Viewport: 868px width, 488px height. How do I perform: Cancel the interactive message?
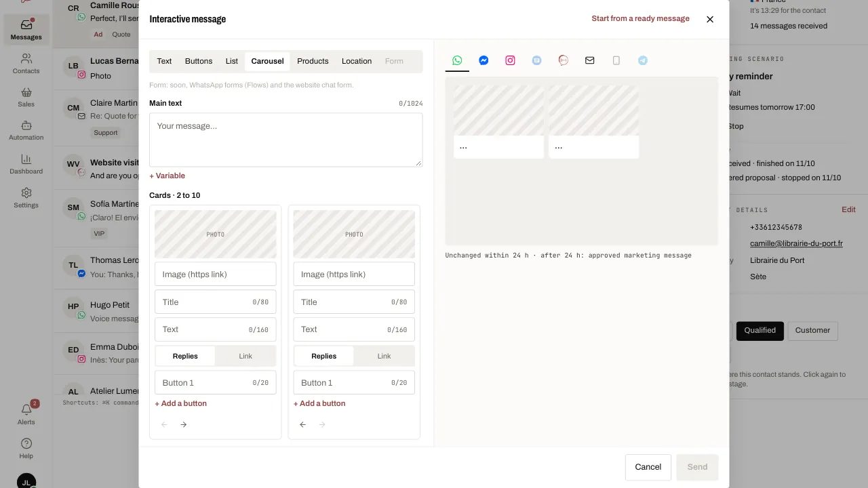coord(648,467)
